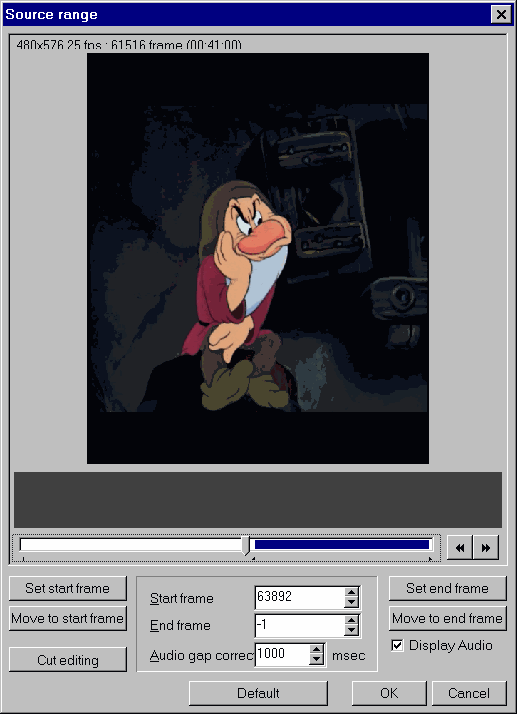Step forward with the fast-forward arrows button
Screen dimensions: 517x714
click(x=486, y=547)
